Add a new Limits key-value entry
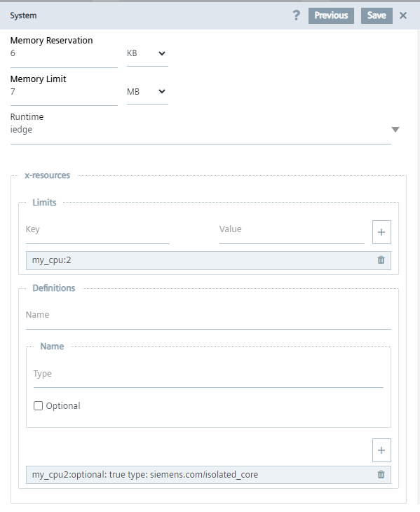The height and width of the screenshot is (512, 420). [x=381, y=232]
